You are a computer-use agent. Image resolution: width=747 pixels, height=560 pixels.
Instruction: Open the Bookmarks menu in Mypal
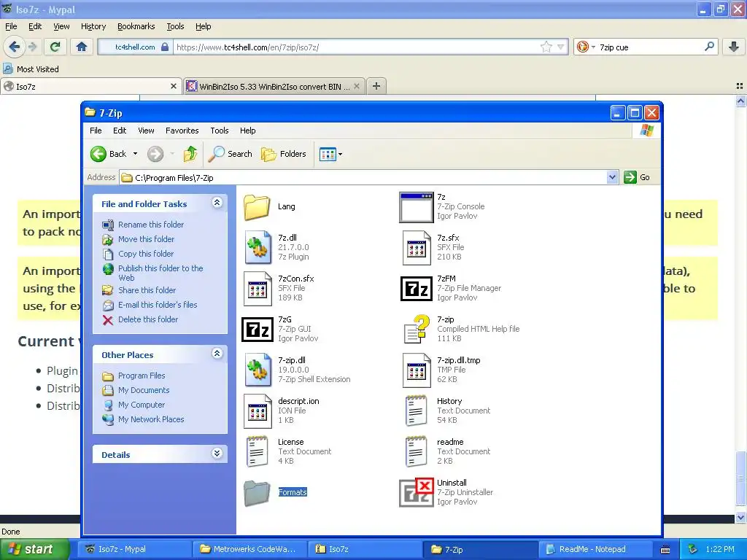tap(136, 26)
